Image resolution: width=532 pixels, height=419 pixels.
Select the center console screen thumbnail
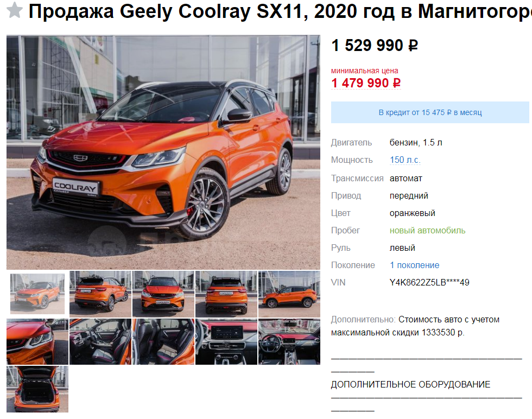[226, 341]
